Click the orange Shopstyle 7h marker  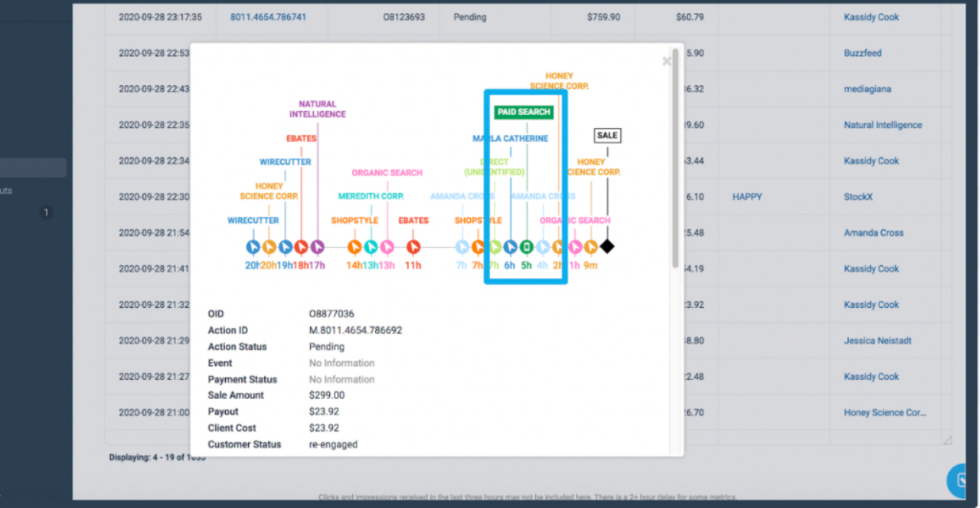tap(478, 247)
